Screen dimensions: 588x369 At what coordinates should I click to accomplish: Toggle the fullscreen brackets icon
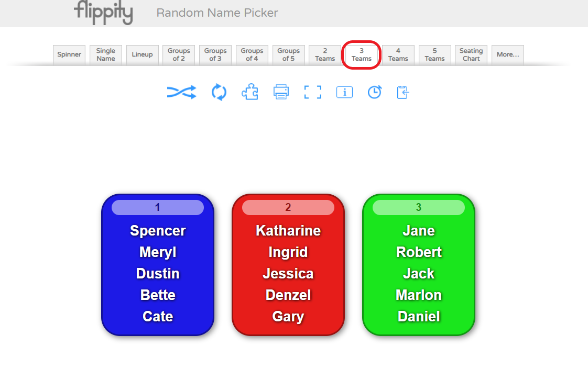tap(313, 92)
